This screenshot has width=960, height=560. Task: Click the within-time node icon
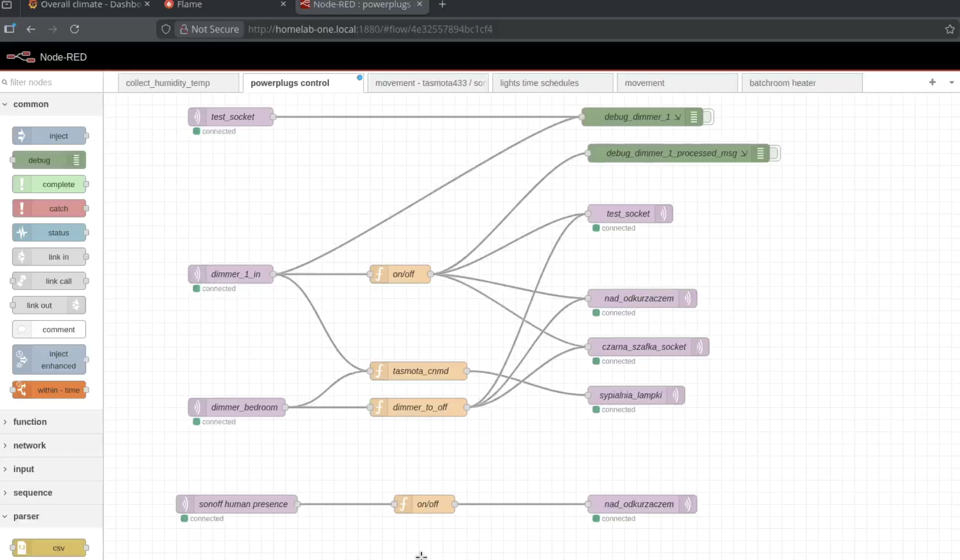click(x=22, y=390)
